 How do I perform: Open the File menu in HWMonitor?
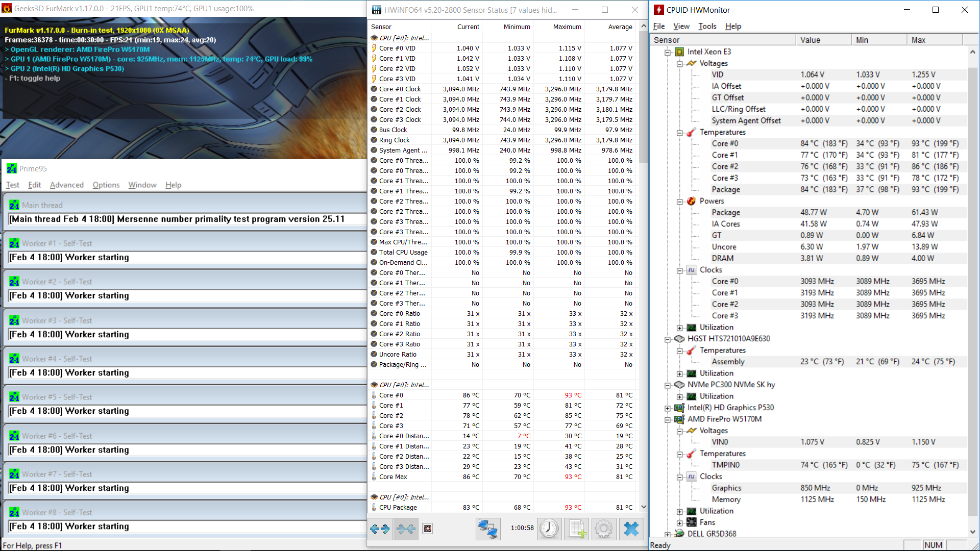(659, 26)
